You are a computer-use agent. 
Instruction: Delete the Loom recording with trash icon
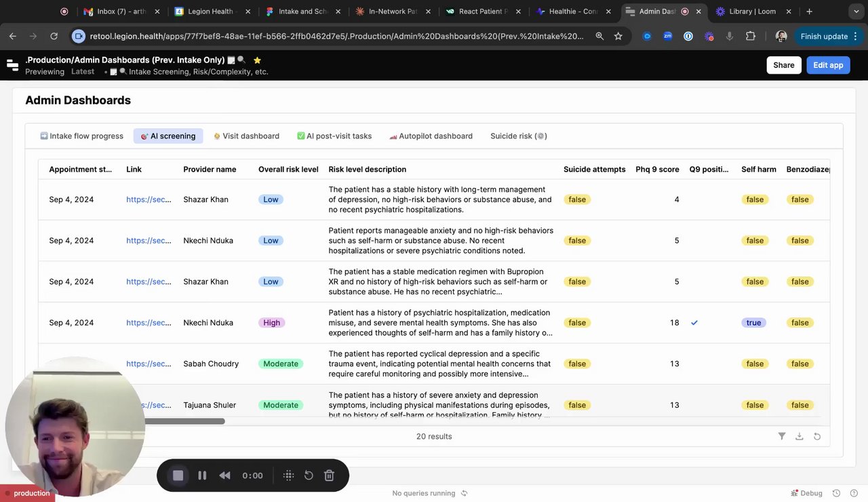(329, 476)
